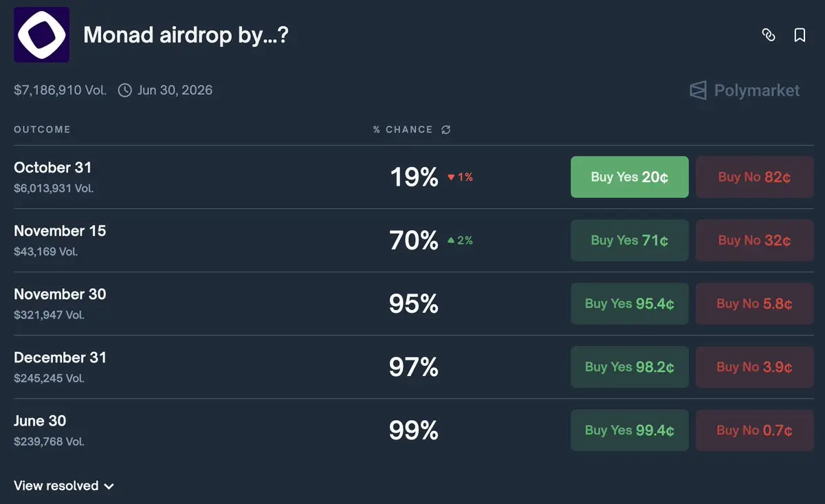Click the copy link icon
825x504 pixels.
click(x=769, y=35)
